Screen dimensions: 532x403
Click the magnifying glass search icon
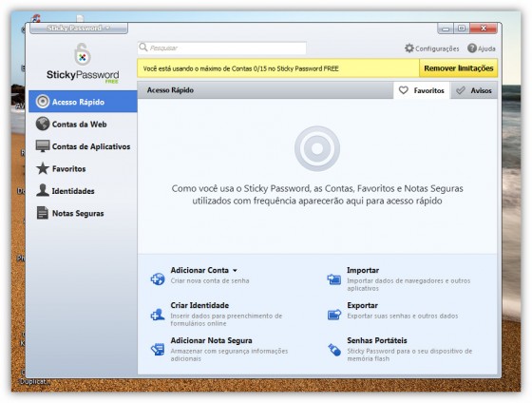tap(143, 48)
